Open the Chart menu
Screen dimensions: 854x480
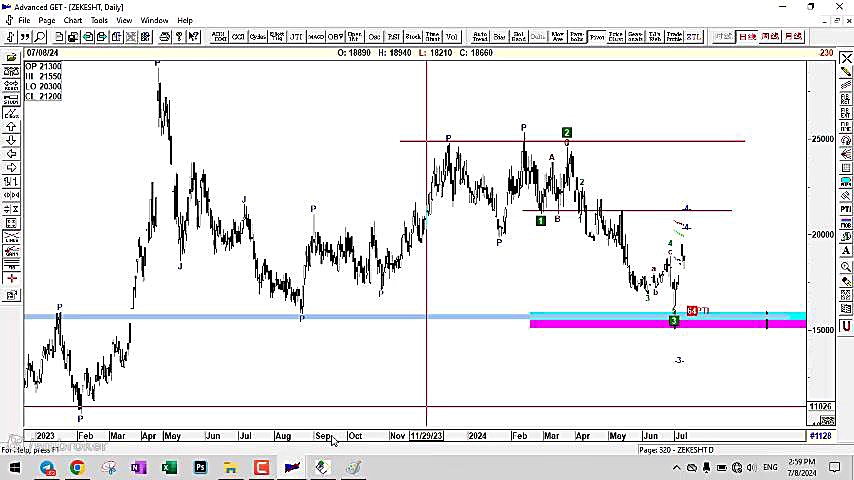73,20
